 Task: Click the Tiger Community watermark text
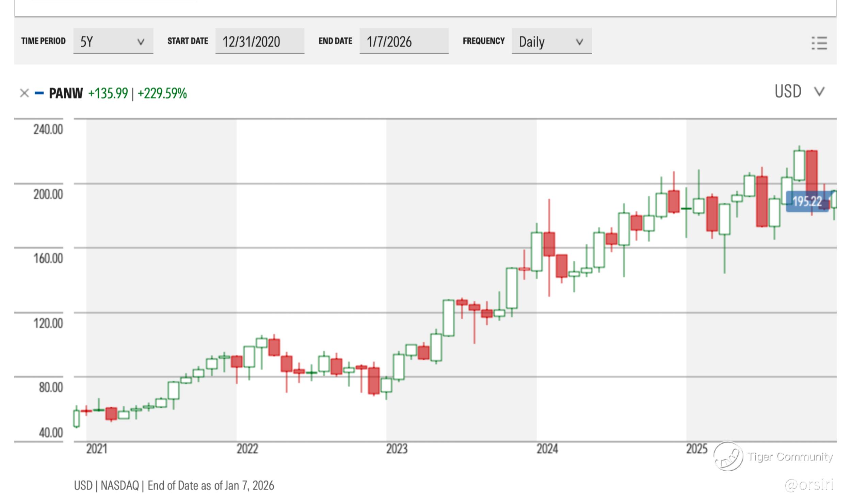tap(790, 457)
